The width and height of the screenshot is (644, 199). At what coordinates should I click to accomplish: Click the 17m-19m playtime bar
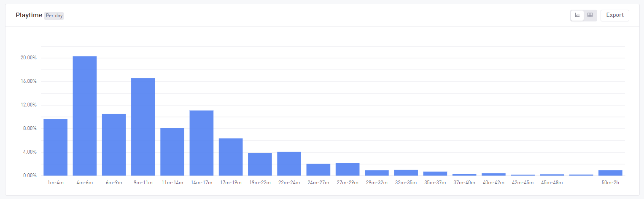pyautogui.click(x=231, y=157)
